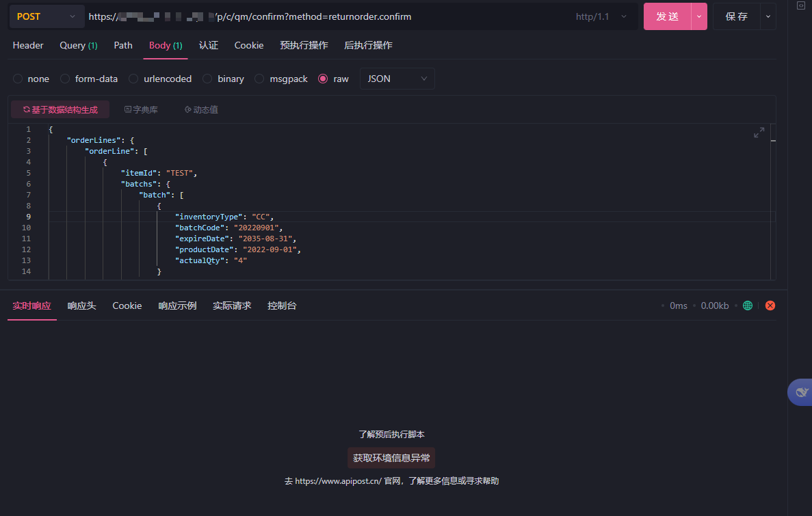Click the 动态值 button

201,110
